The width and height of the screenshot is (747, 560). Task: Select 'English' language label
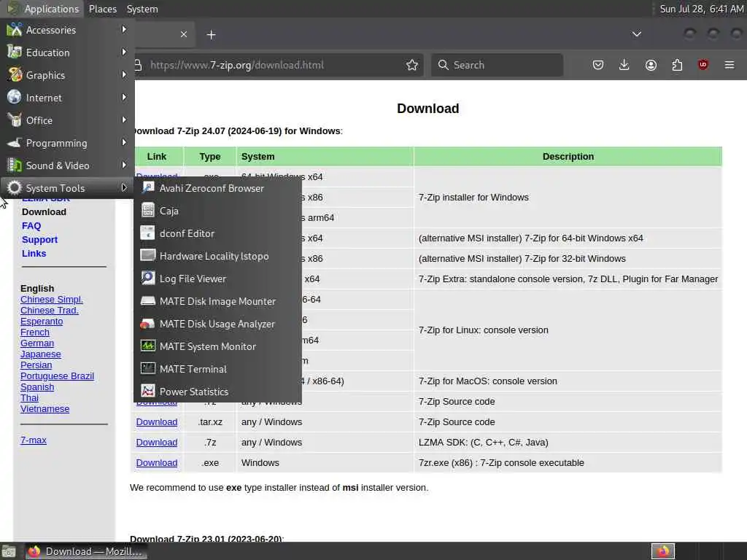[x=37, y=289]
